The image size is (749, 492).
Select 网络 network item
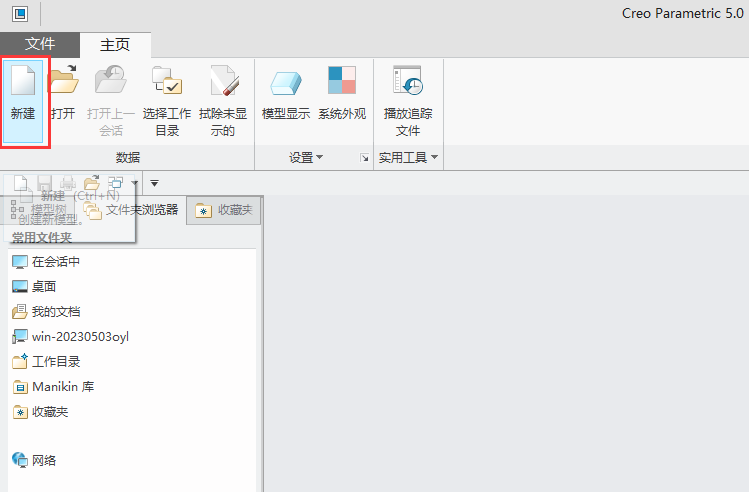click(34, 460)
